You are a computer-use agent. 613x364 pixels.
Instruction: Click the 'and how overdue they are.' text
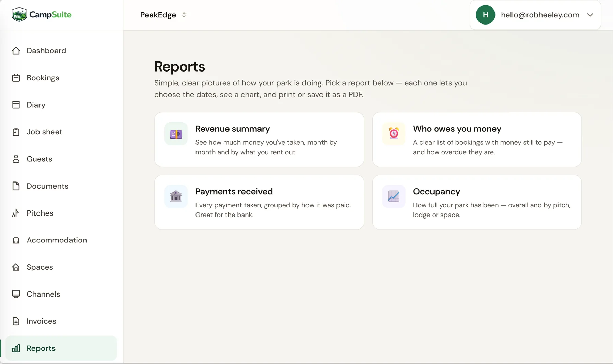454,152
